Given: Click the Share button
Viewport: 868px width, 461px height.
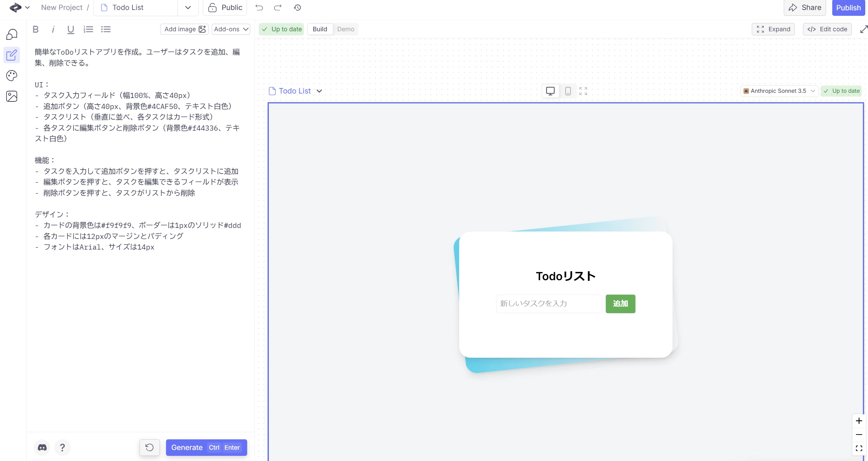Looking at the screenshot, I should pos(804,8).
